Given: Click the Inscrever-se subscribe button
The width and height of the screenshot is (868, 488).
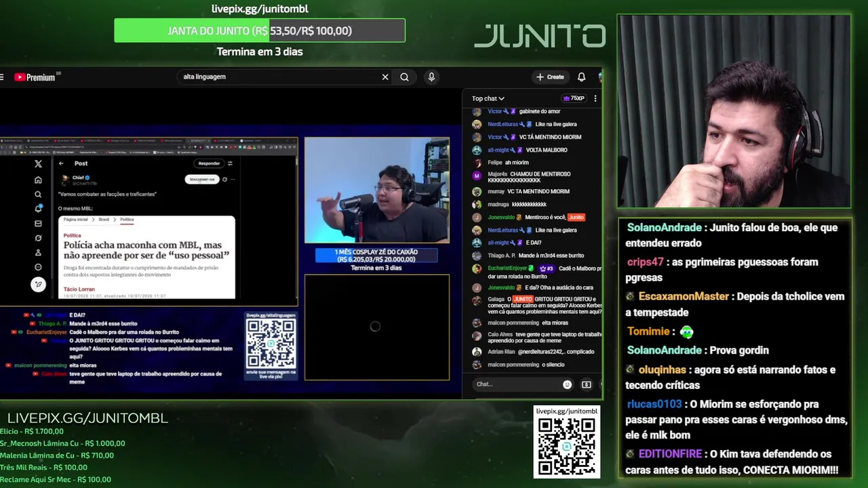Looking at the screenshot, I should click(202, 180).
